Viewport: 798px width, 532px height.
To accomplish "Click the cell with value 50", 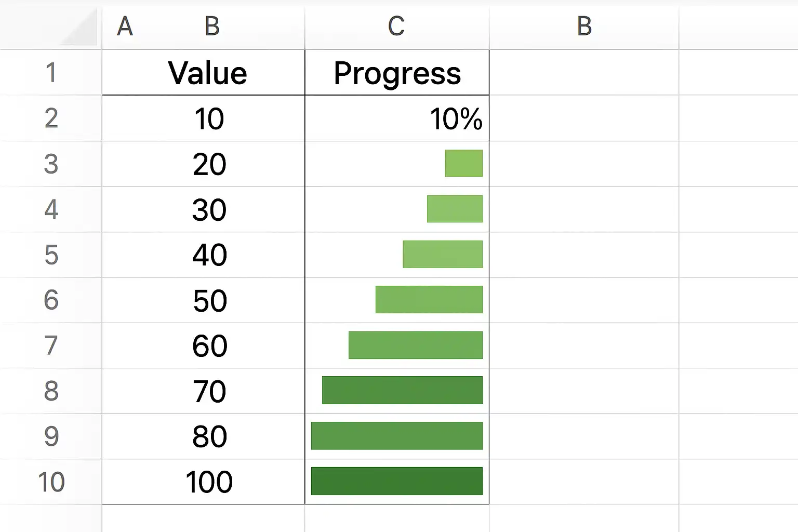I will click(209, 301).
